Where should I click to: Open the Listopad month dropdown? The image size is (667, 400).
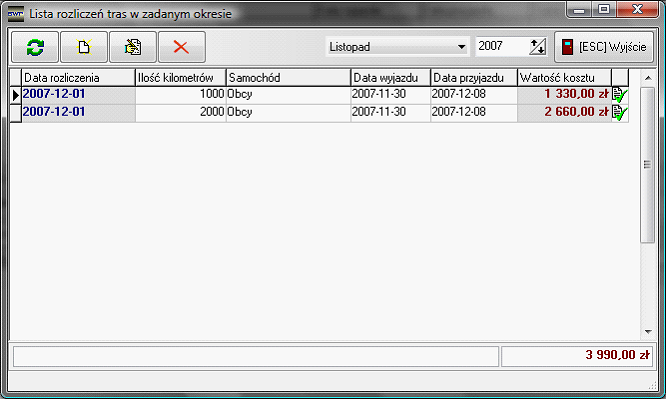pos(461,47)
